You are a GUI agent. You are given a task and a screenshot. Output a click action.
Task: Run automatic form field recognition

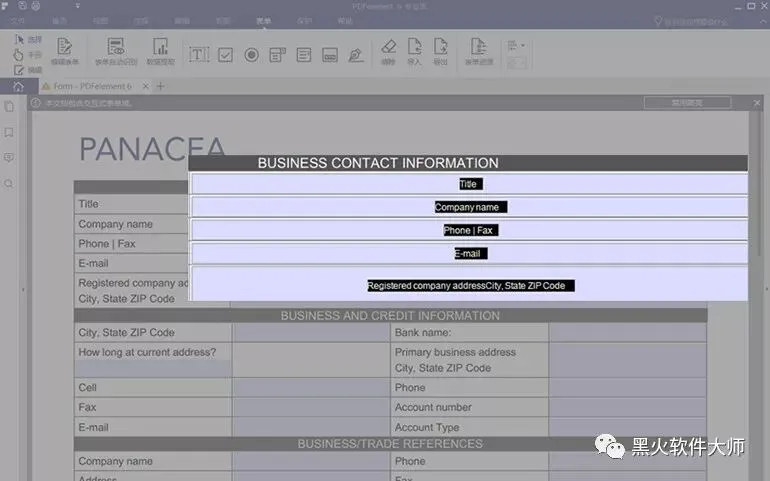click(x=116, y=52)
